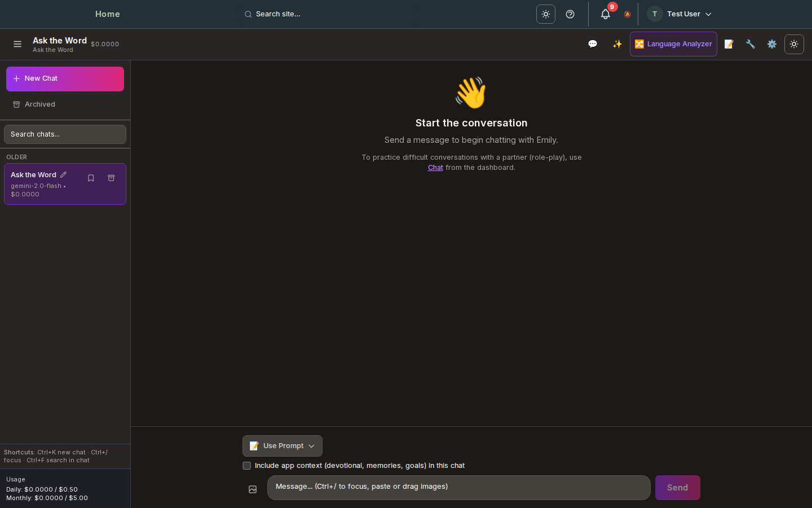Archive the Ask the Word chat
This screenshot has height=508, width=812.
pyautogui.click(x=111, y=178)
